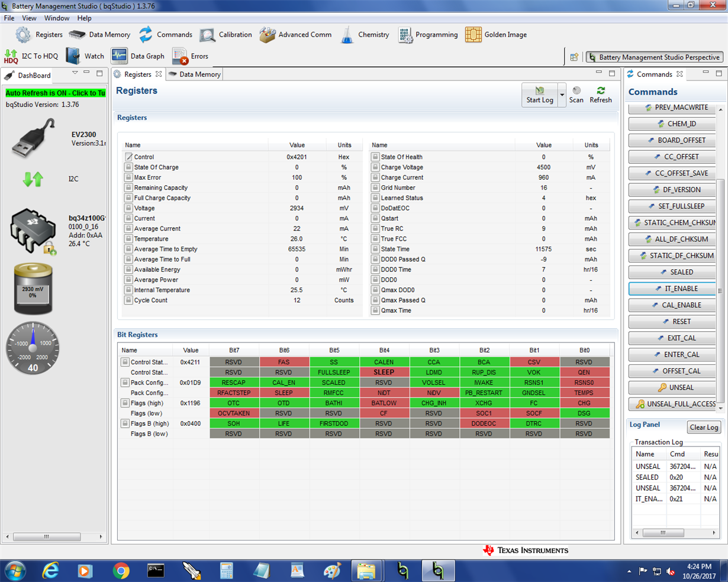This screenshot has width=728, height=582.
Task: Switch to the Data Memory tab
Action: pos(194,75)
